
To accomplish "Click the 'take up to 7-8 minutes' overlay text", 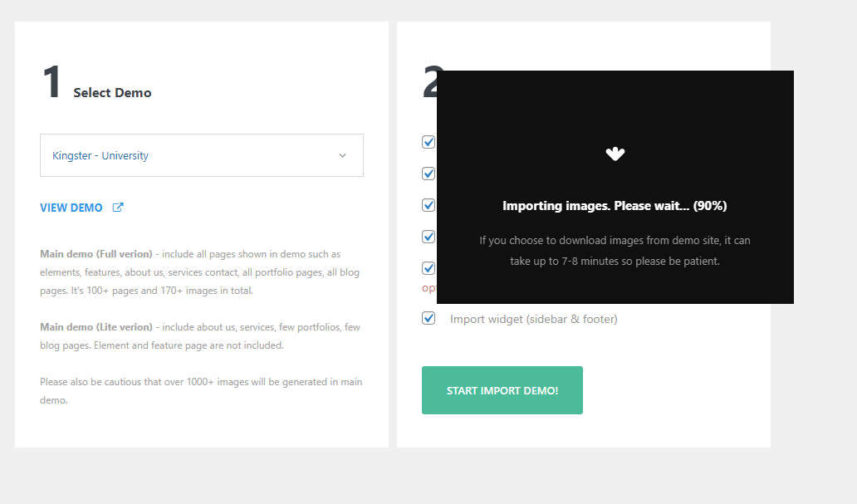I will (x=615, y=262).
